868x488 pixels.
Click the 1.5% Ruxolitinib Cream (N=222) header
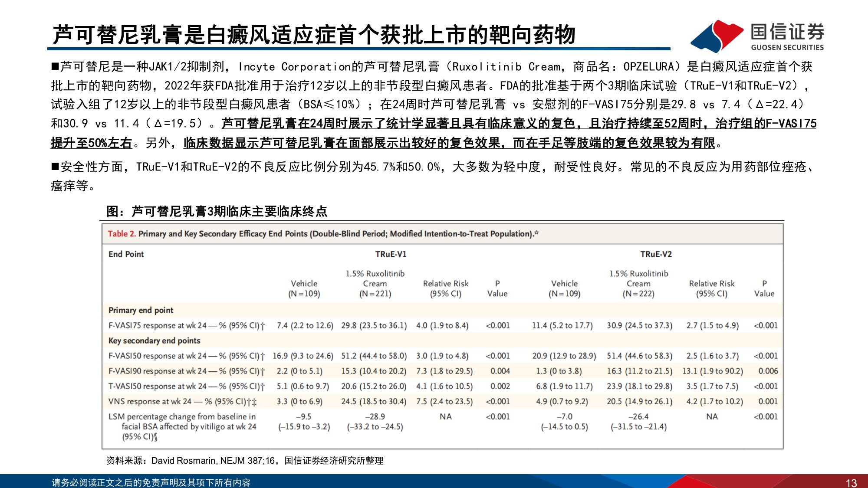coord(638,284)
